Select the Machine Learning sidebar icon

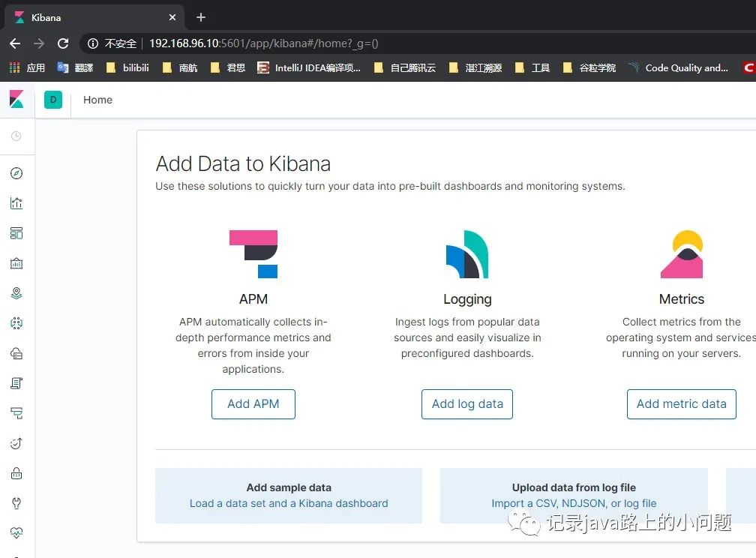click(16, 322)
